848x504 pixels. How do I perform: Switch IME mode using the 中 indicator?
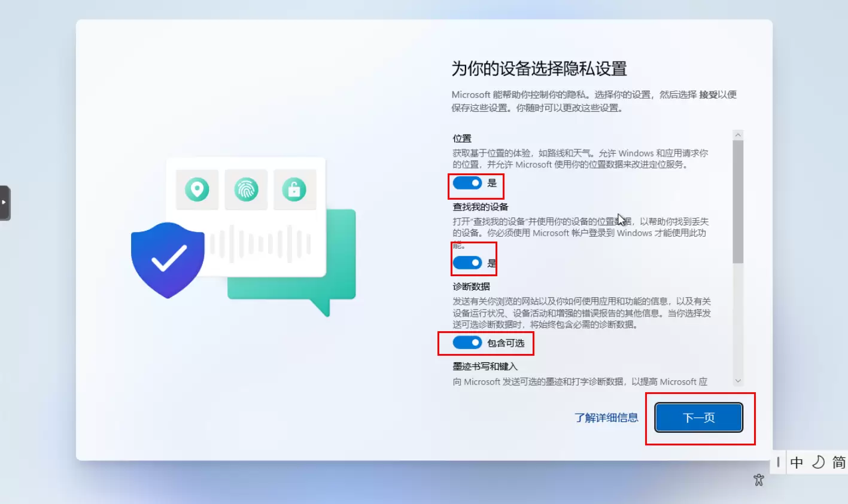click(797, 462)
